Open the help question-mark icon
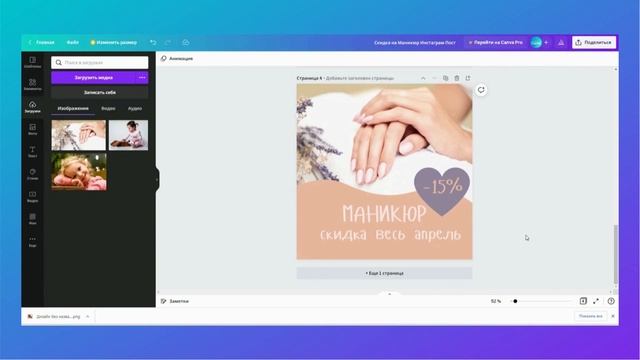 (611, 301)
